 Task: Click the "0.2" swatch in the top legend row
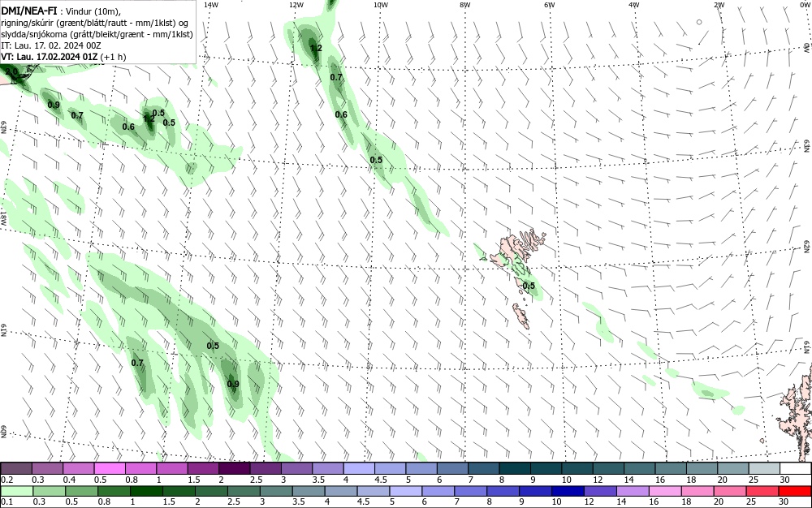click(16, 469)
